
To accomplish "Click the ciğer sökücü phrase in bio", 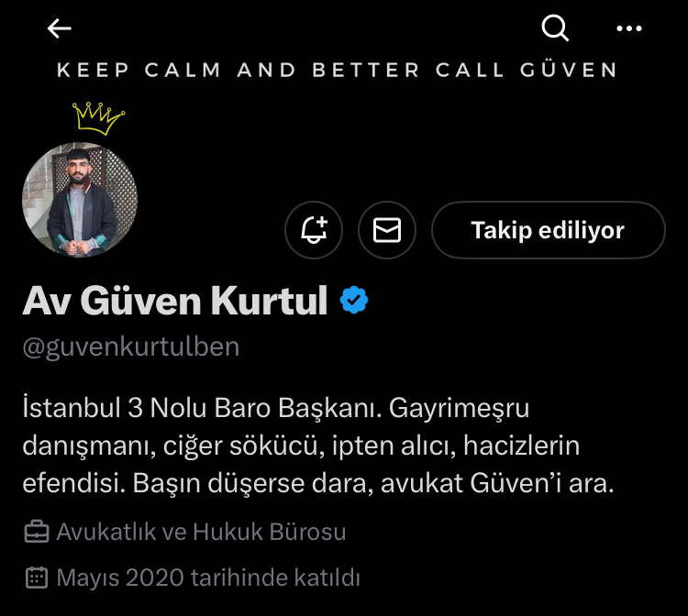I will tap(244, 445).
